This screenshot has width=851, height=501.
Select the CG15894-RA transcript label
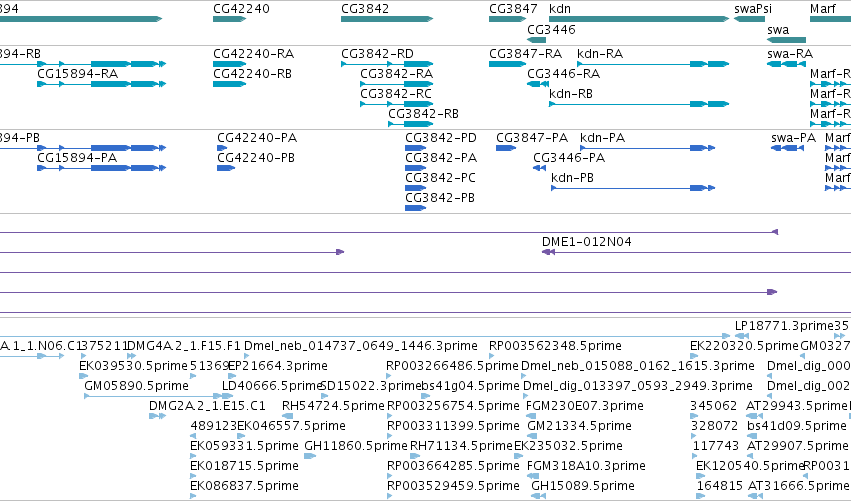(x=77, y=74)
